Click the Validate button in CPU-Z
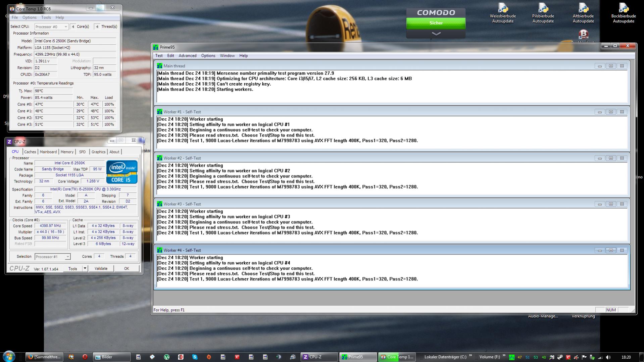644x362 pixels. click(x=101, y=268)
